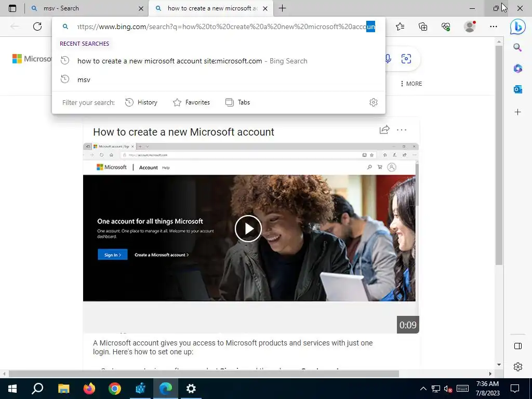The image size is (532, 399).
Task: Open Bing Chat sidebar icon
Action: [x=517, y=27]
